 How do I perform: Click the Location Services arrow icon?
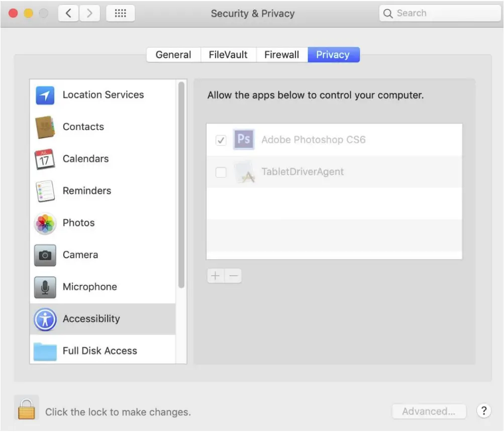[45, 95]
